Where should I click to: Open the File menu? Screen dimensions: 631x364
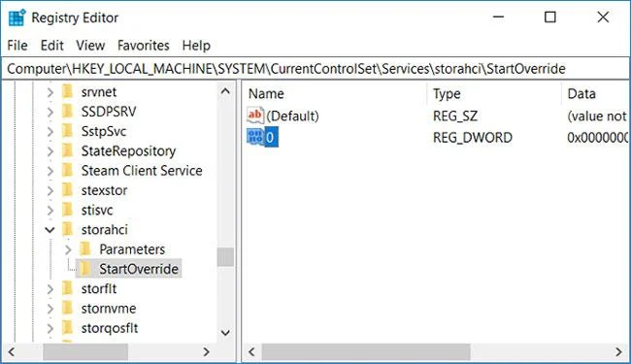17,46
